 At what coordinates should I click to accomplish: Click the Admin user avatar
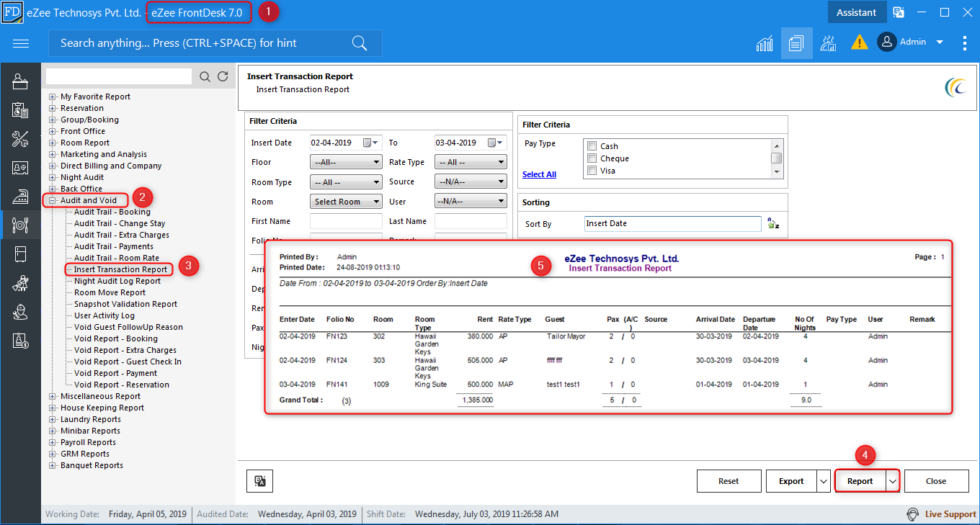tap(886, 42)
